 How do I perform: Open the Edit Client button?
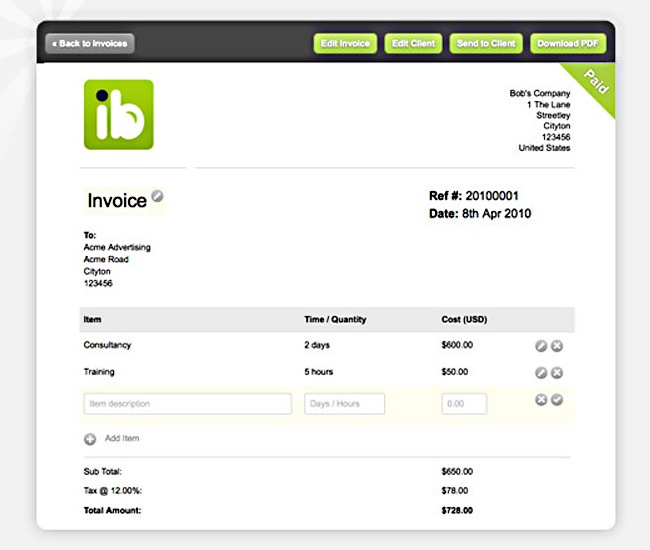(412, 43)
